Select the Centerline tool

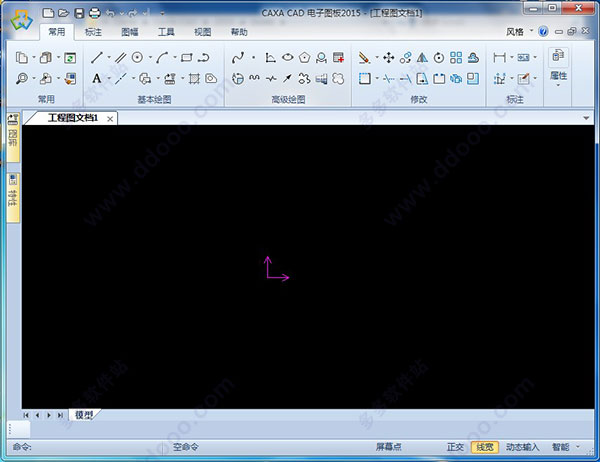[x=121, y=79]
